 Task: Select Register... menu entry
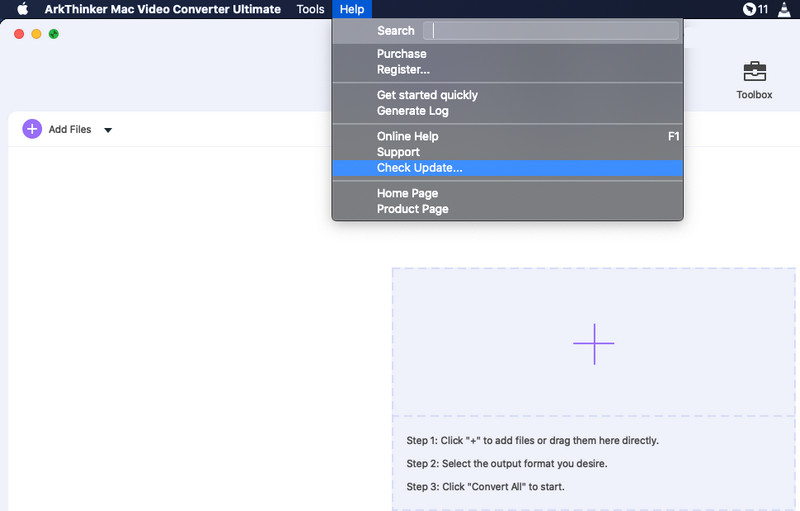coord(508,69)
